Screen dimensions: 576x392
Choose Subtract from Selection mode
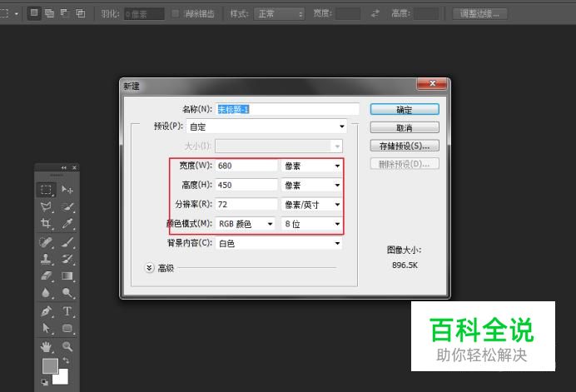65,13
